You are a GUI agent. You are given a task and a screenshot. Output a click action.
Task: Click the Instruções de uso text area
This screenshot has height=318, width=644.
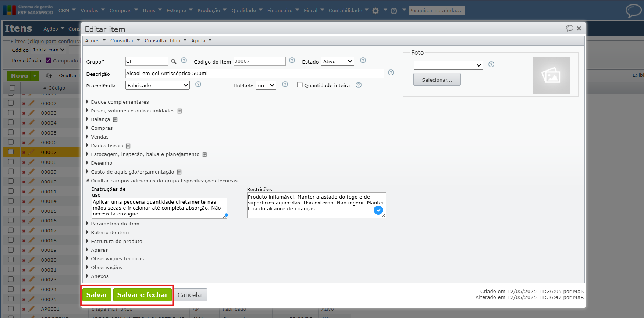click(x=160, y=208)
